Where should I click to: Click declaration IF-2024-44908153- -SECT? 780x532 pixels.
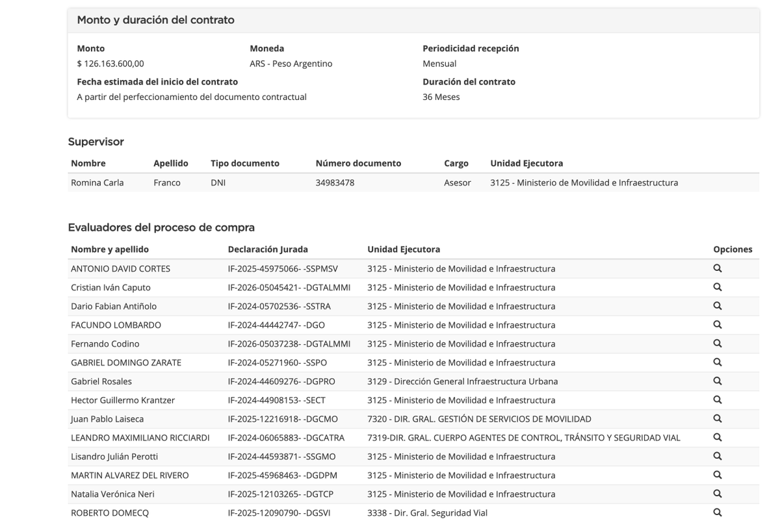pos(277,400)
